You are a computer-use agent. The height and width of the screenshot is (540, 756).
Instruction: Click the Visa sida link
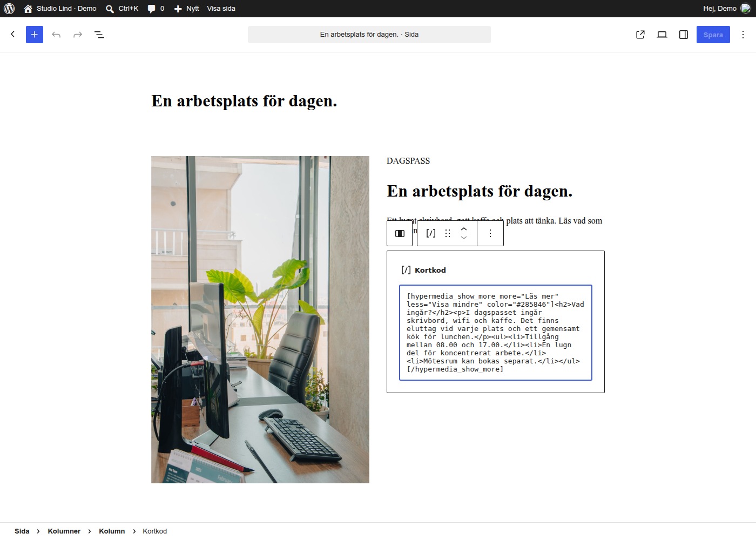tap(221, 9)
